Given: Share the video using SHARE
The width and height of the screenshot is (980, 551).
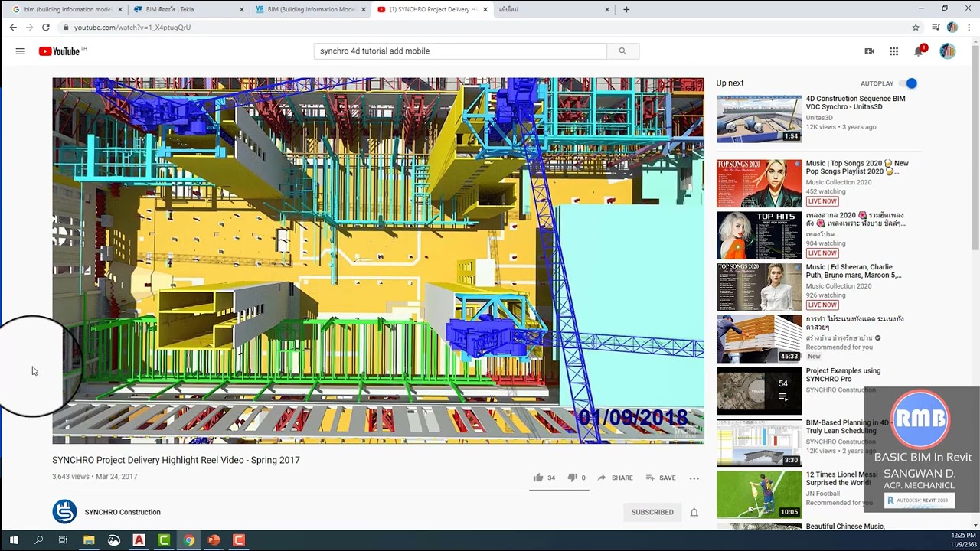Looking at the screenshot, I should pyautogui.click(x=615, y=478).
